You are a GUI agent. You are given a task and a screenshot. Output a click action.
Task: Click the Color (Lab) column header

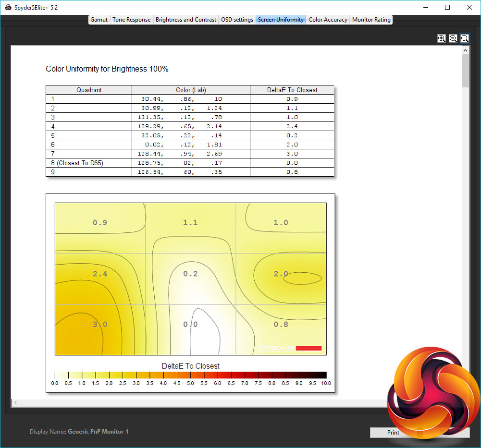[x=191, y=90]
